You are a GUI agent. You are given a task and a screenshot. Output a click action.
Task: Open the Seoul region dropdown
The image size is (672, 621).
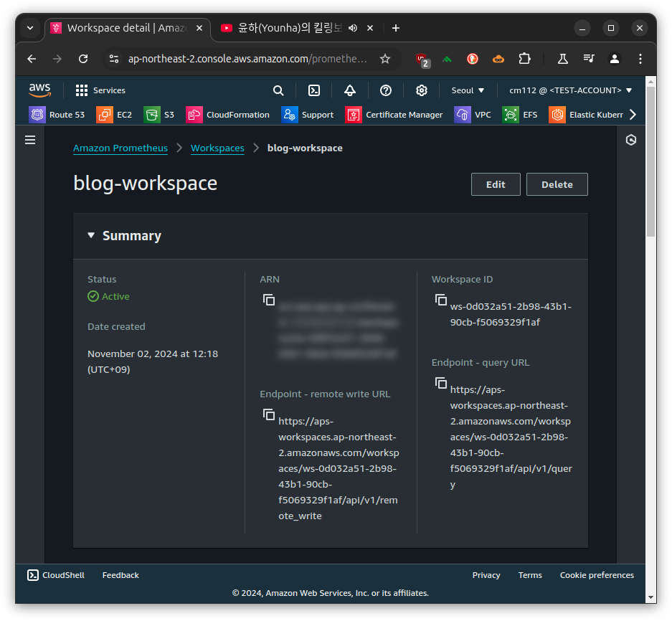click(x=468, y=90)
